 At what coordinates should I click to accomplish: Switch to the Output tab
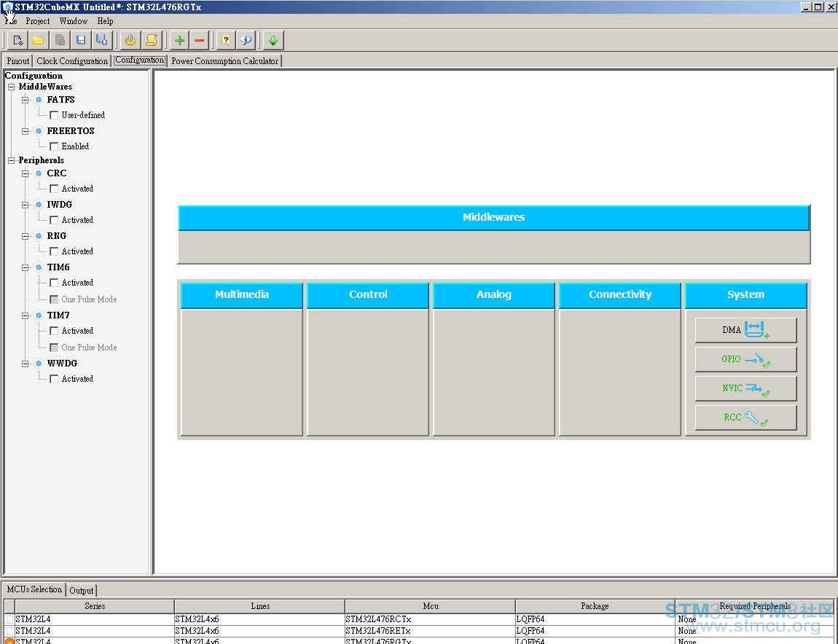click(81, 590)
